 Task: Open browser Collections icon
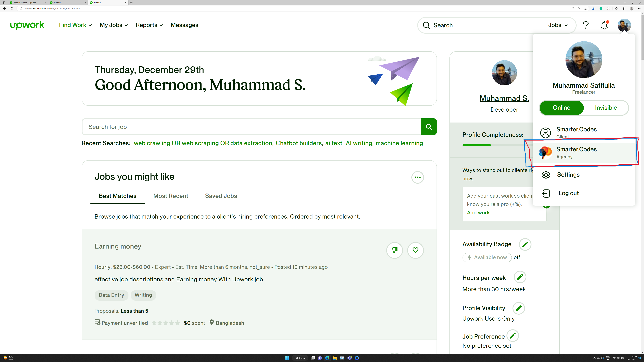pyautogui.click(x=624, y=9)
